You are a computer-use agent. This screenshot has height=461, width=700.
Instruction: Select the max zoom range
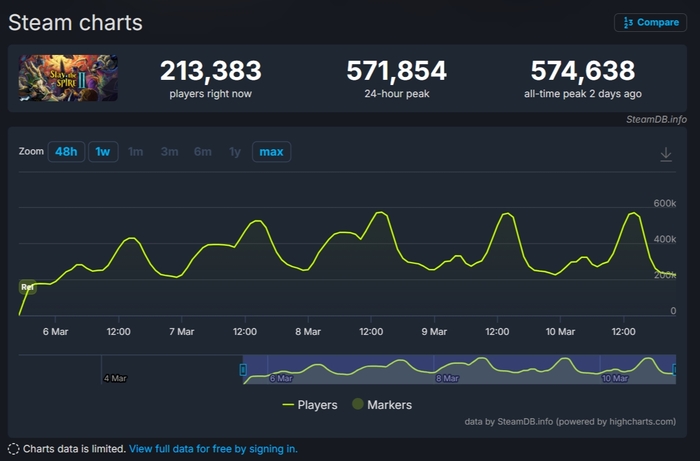click(x=271, y=152)
